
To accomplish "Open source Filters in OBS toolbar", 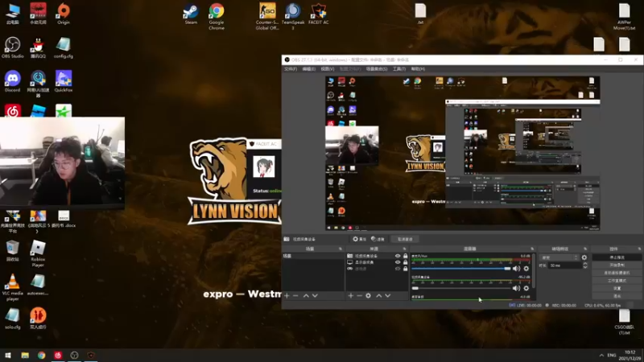I will pos(378,239).
